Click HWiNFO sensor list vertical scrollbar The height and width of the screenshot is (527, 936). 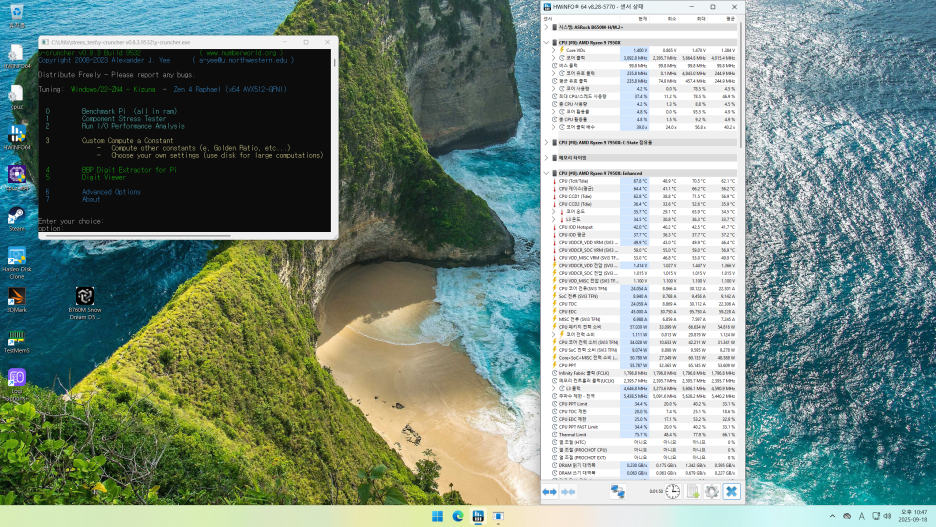click(741, 85)
